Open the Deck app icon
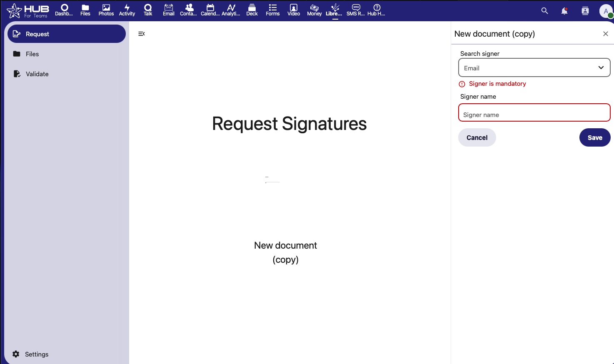614x364 pixels. click(252, 10)
